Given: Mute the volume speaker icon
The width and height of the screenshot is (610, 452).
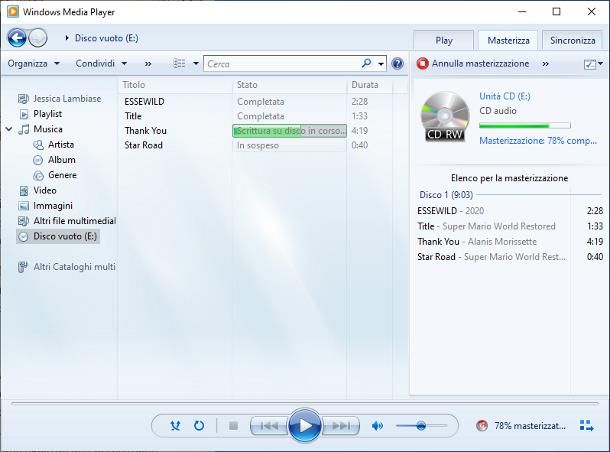Looking at the screenshot, I should click(x=377, y=426).
